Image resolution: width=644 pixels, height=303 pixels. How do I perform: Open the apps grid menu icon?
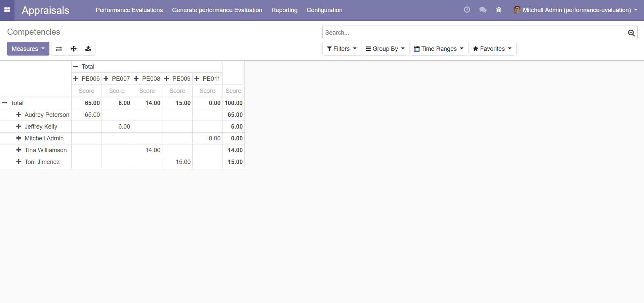coord(7,10)
